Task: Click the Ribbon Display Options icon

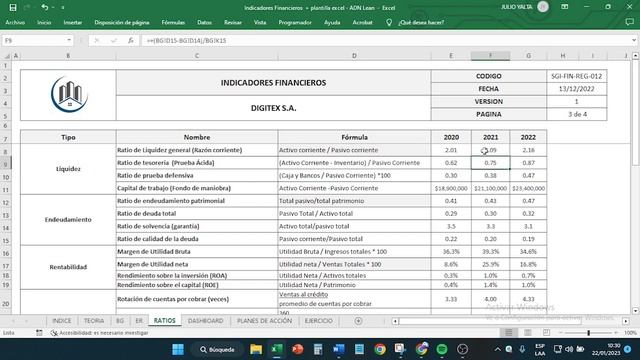Action: pyautogui.click(x=564, y=7)
